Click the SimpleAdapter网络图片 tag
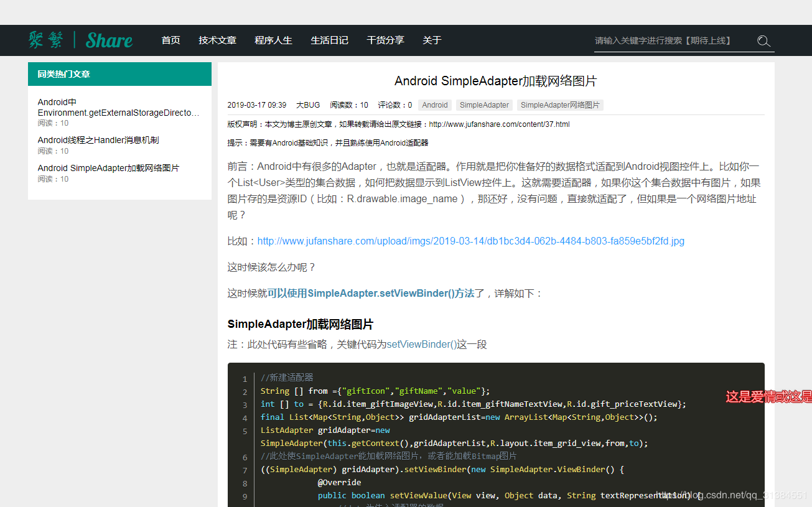 (x=560, y=105)
